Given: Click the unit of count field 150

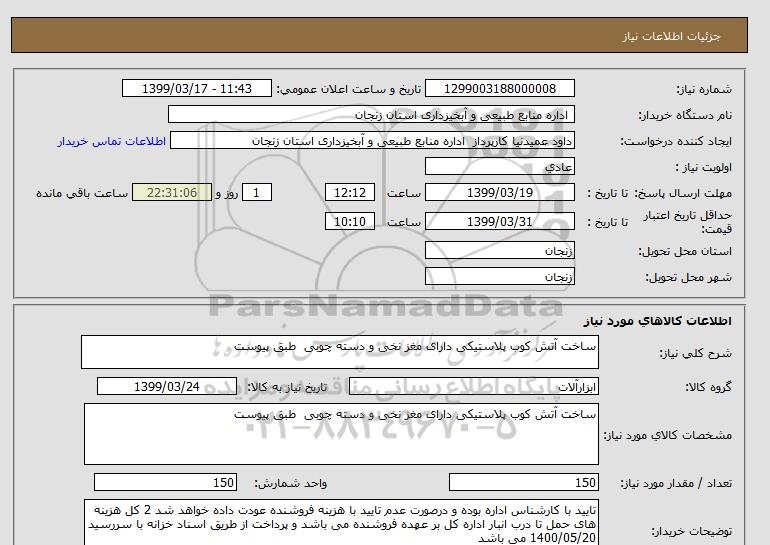Looking at the screenshot, I should click(x=165, y=482).
